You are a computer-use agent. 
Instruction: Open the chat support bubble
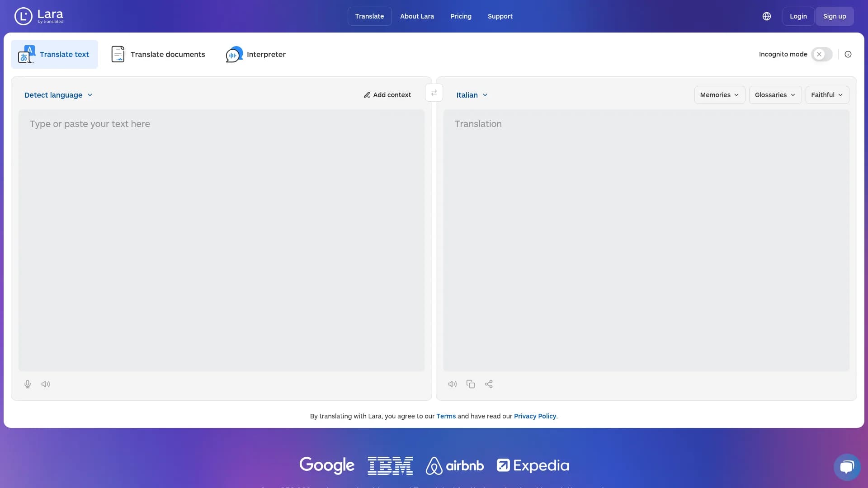[x=847, y=467]
